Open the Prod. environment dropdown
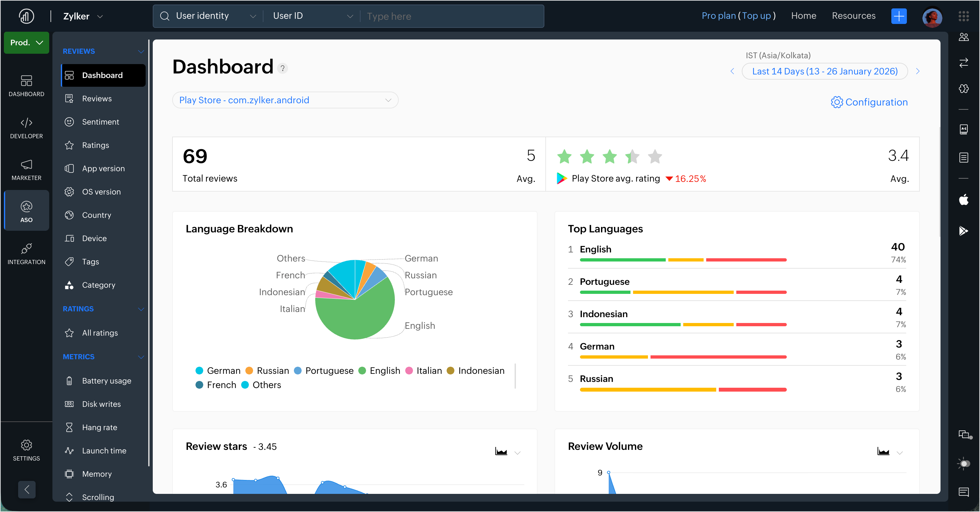The height and width of the screenshot is (512, 980). [x=26, y=43]
